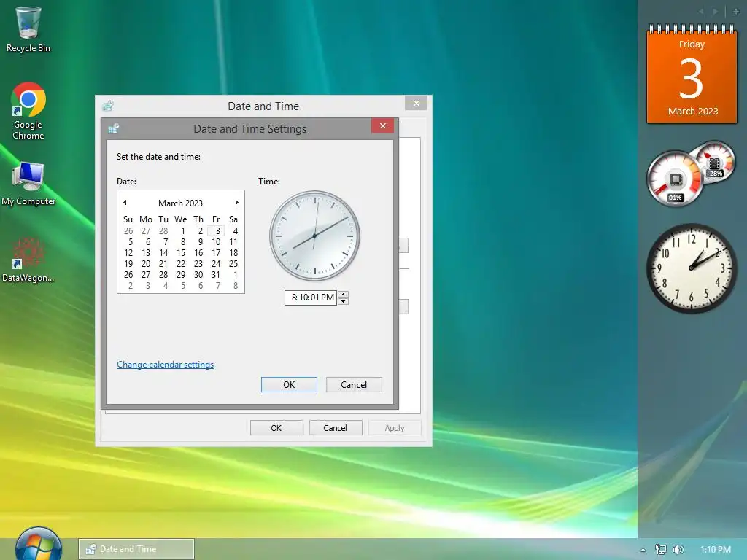Select April 8 in the calendar
747x560 pixels.
coord(235,286)
